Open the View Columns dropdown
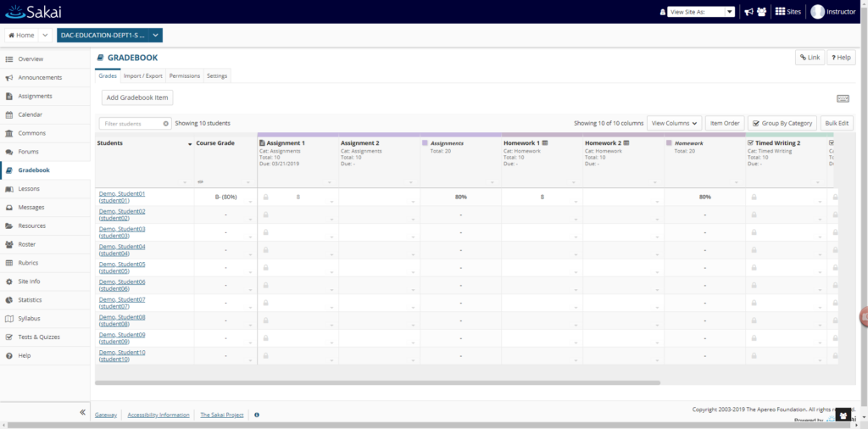The height and width of the screenshot is (429, 868). (x=674, y=123)
